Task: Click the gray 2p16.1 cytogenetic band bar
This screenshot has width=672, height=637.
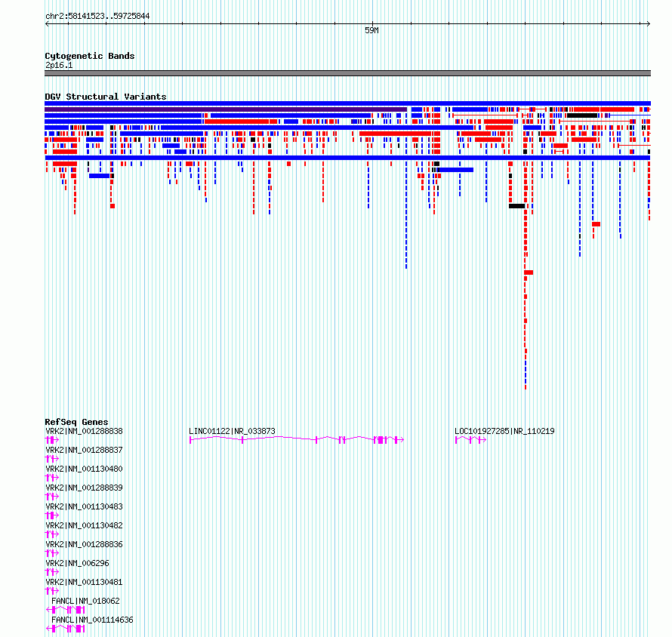Action: [x=347, y=73]
